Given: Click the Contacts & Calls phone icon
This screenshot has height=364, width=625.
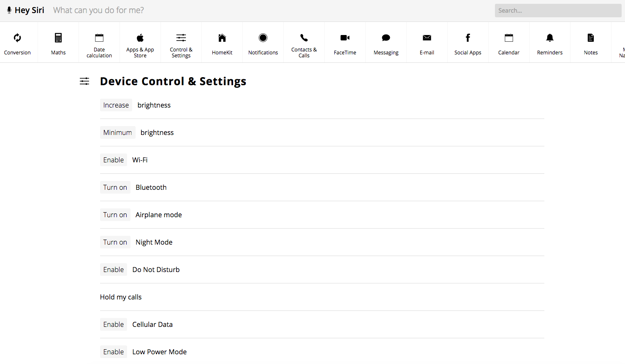Looking at the screenshot, I should point(304,38).
